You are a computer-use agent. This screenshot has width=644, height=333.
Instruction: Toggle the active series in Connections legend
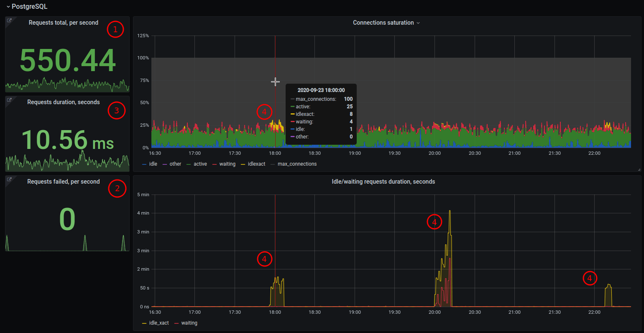(x=200, y=164)
